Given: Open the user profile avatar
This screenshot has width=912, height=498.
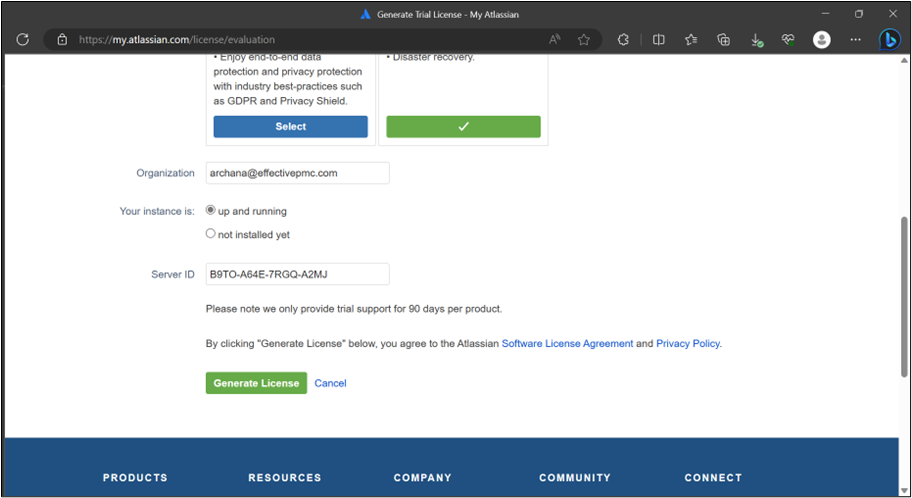Looking at the screenshot, I should click(x=821, y=40).
